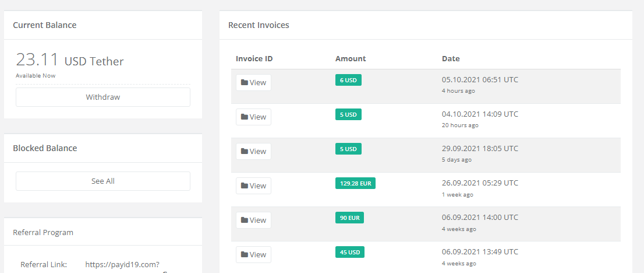This screenshot has height=273, width=644.
Task: Click the '20 hours ago' timestamp
Action: [x=460, y=125]
